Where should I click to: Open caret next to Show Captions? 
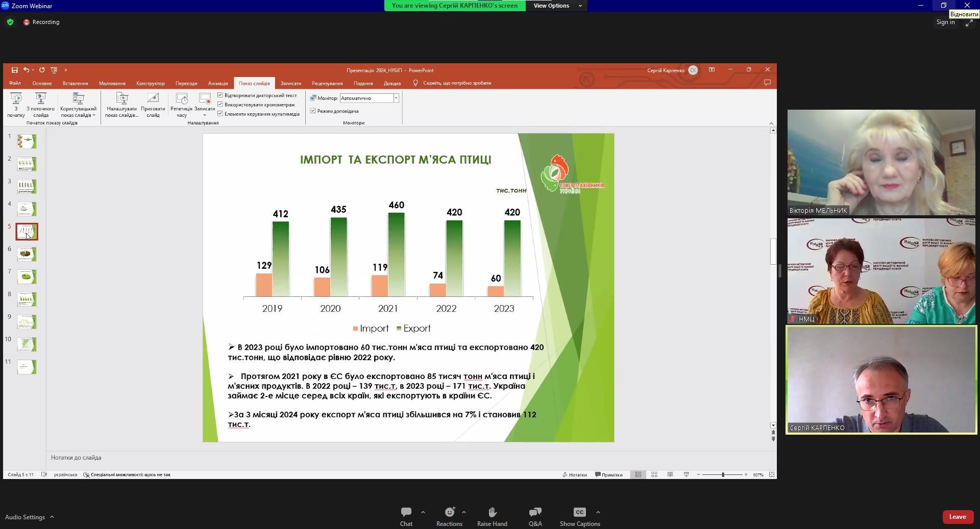pyautogui.click(x=598, y=512)
